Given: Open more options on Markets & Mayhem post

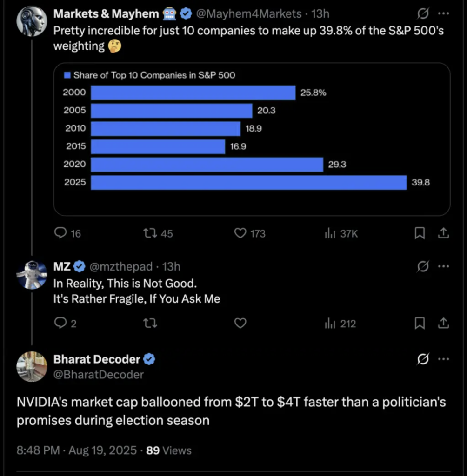Looking at the screenshot, I should tap(444, 13).
